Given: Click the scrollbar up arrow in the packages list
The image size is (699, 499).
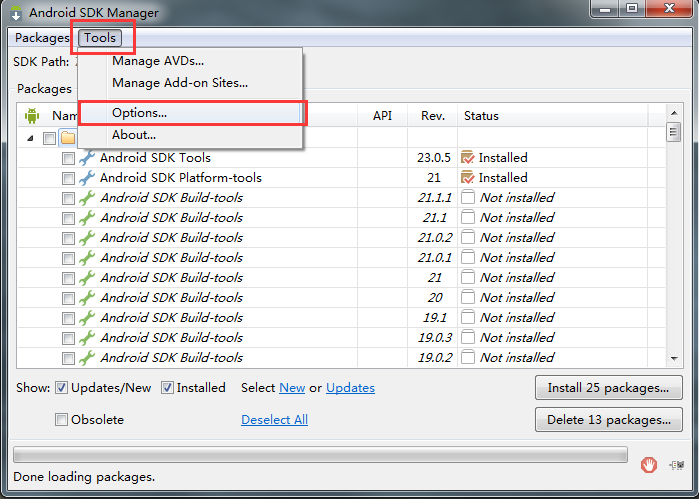Looking at the screenshot, I should (x=673, y=135).
